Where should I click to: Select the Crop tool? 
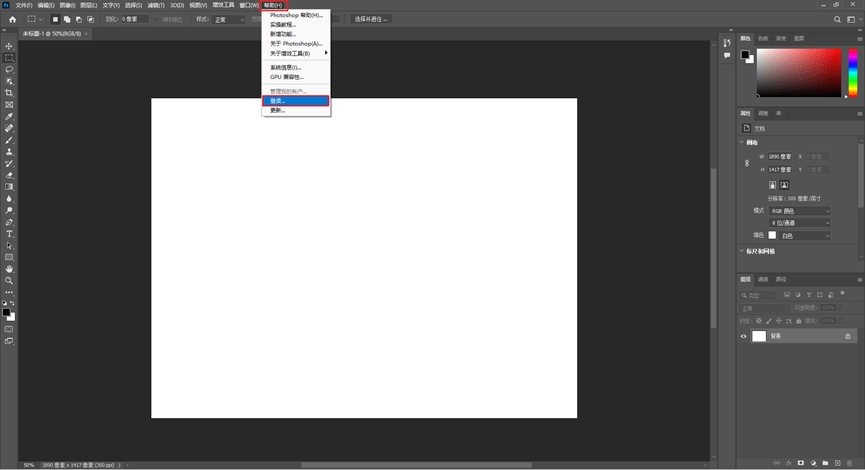(x=9, y=93)
